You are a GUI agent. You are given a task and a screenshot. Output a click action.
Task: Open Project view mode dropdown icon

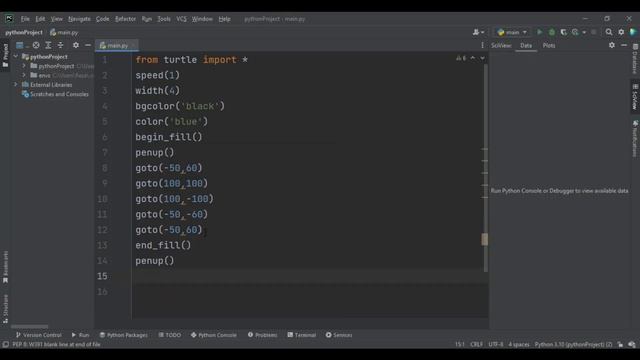21,45
